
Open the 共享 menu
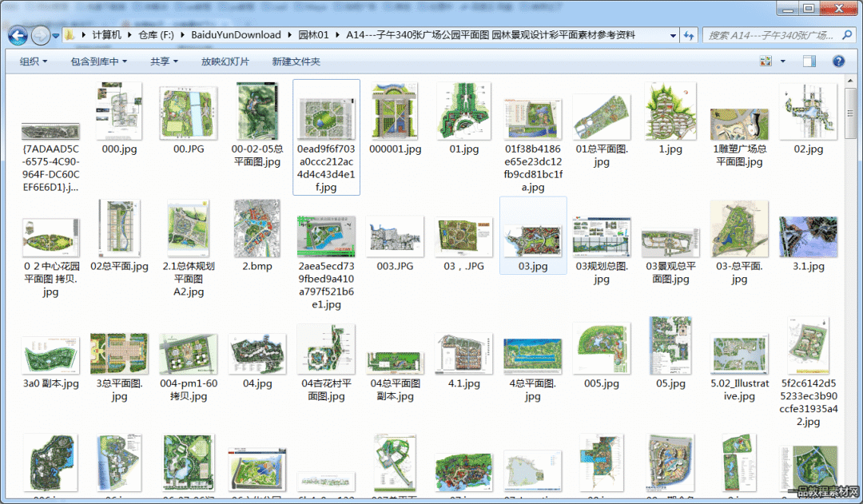click(x=164, y=61)
